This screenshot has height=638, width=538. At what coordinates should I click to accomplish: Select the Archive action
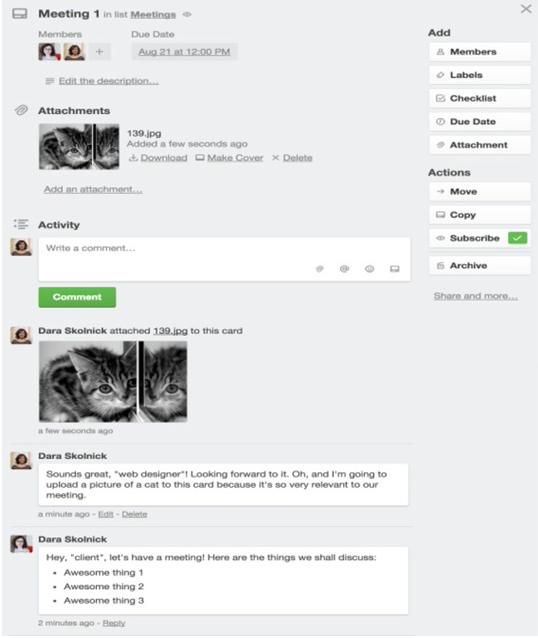480,265
